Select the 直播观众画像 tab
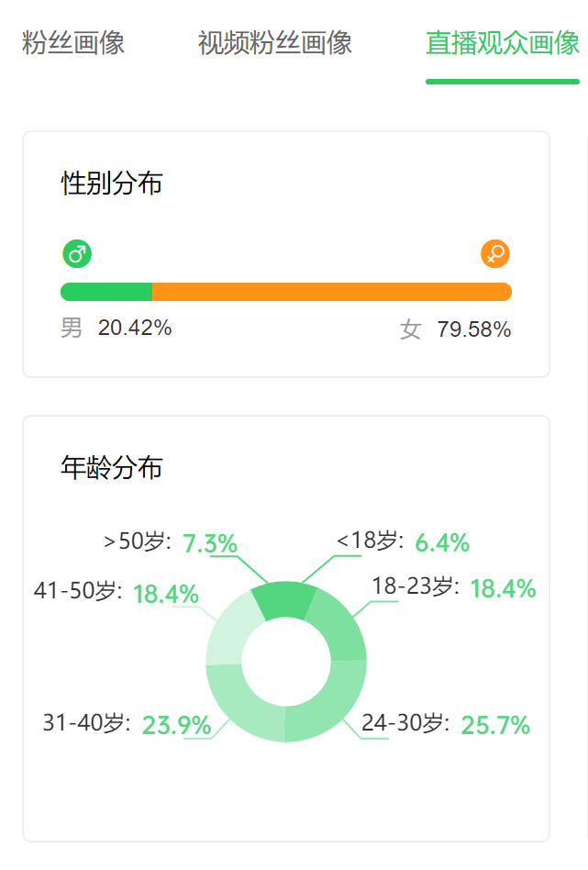Image resolution: width=588 pixels, height=870 pixels. [x=503, y=43]
